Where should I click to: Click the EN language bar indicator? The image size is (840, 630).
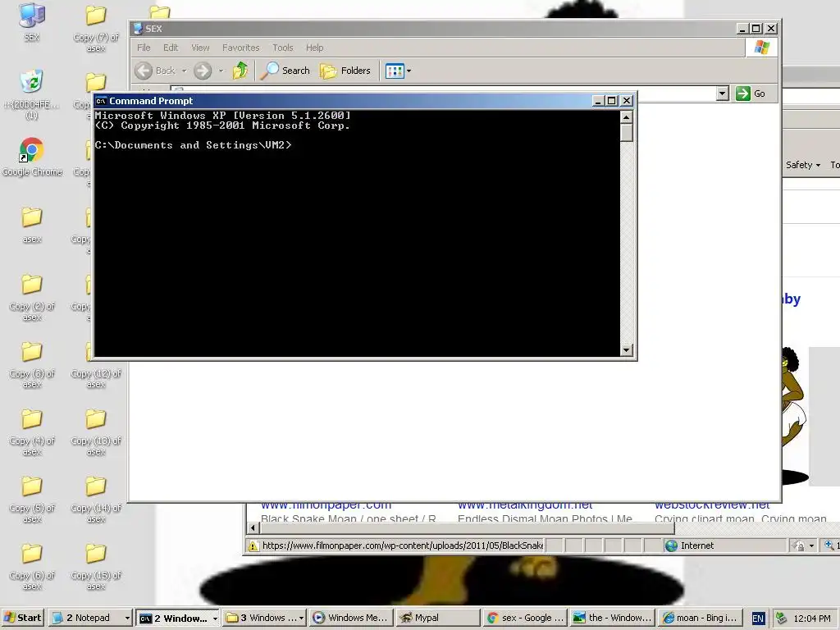[x=757, y=619]
